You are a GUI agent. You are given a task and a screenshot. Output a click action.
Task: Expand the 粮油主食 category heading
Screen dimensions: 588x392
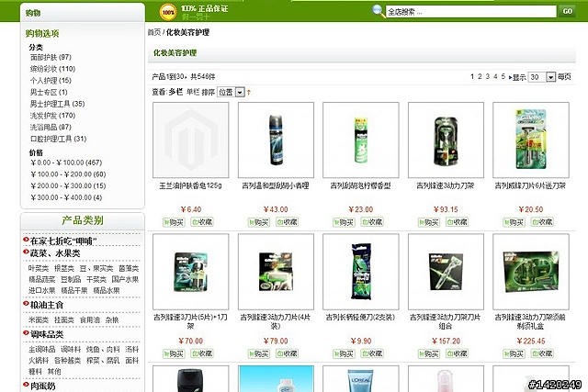[x=47, y=305]
